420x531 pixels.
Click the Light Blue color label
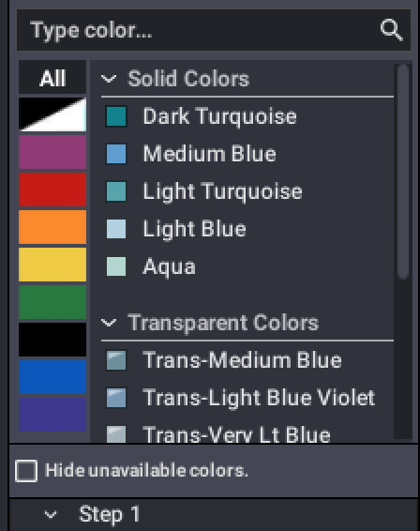[x=194, y=229]
